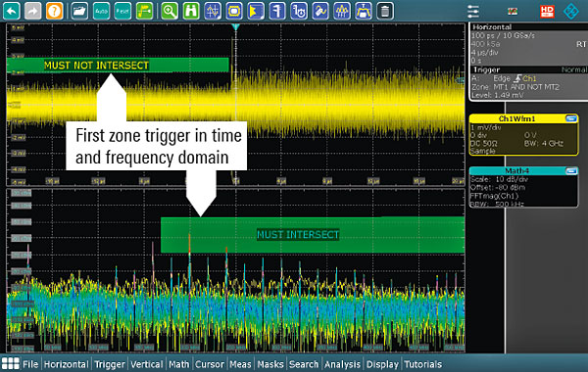The image size is (588, 372).
Task: Toggle the HD high definition mode icon
Action: pyautogui.click(x=547, y=12)
